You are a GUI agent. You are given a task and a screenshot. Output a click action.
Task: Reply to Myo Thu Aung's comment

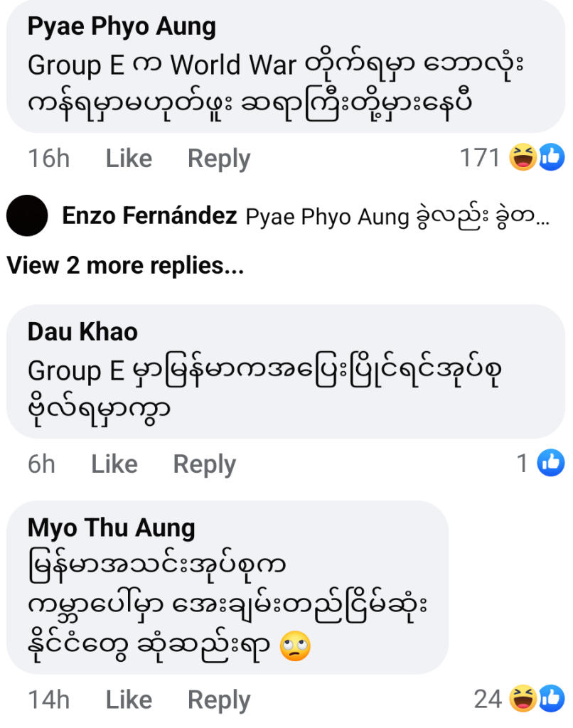pyautogui.click(x=218, y=700)
